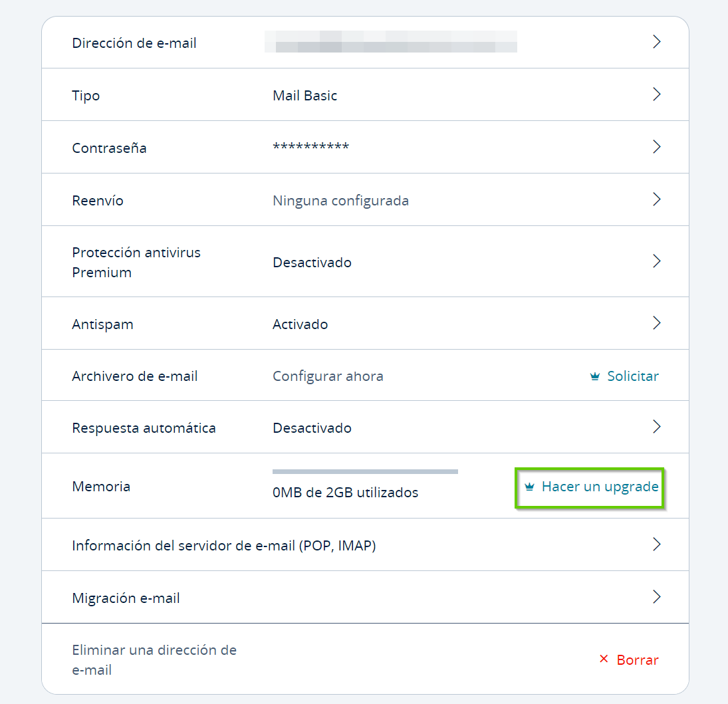The height and width of the screenshot is (704, 728).
Task: Click the Borrar delete button
Action: tap(638, 660)
